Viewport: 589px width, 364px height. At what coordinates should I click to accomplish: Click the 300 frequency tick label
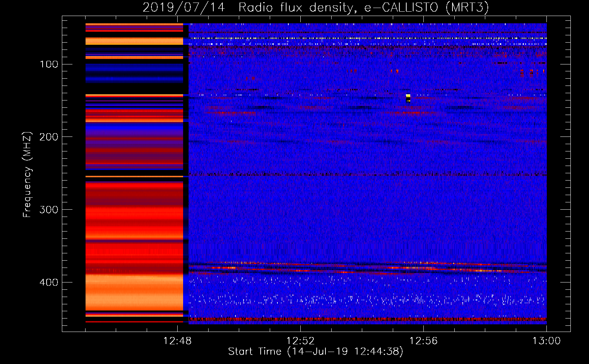click(49, 210)
